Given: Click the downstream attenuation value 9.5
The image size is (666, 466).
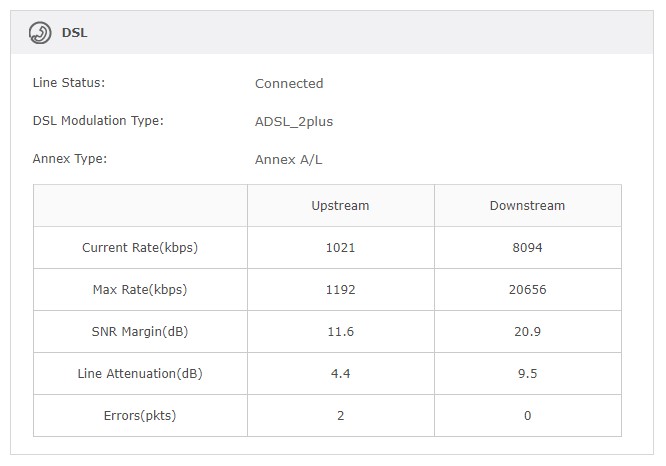Looking at the screenshot, I should point(527,374).
